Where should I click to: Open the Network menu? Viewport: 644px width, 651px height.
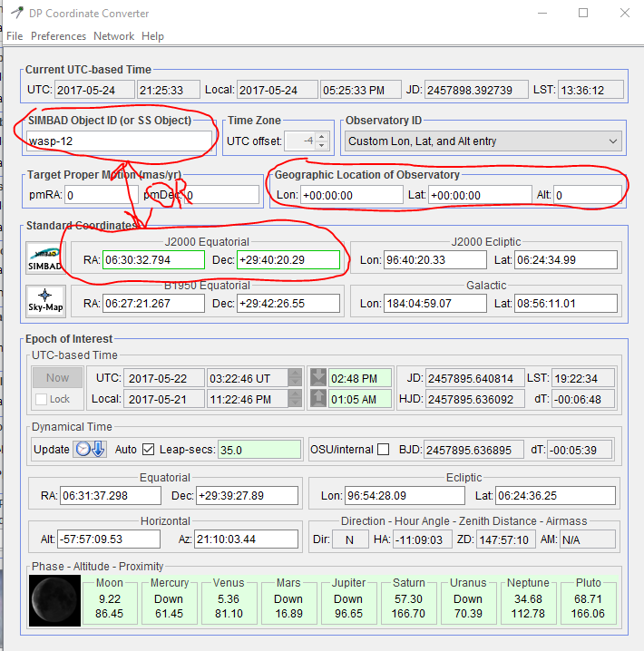click(x=113, y=36)
